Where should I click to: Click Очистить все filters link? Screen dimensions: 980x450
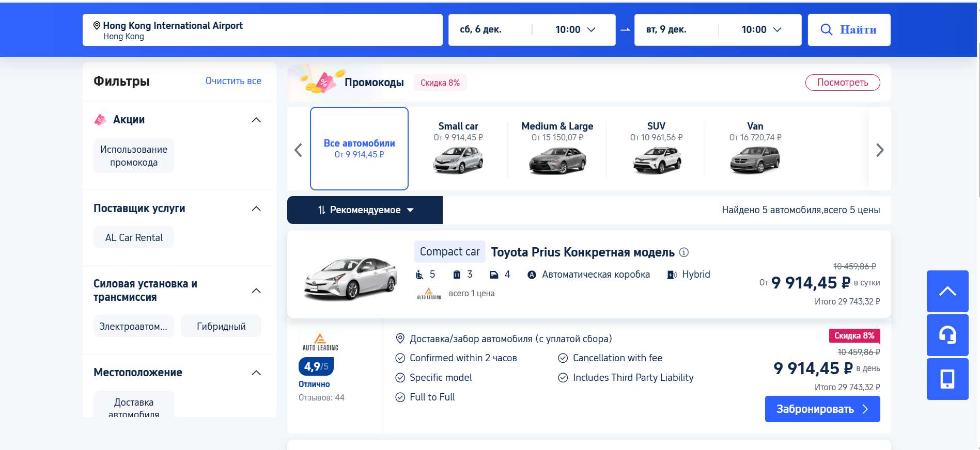pos(234,81)
